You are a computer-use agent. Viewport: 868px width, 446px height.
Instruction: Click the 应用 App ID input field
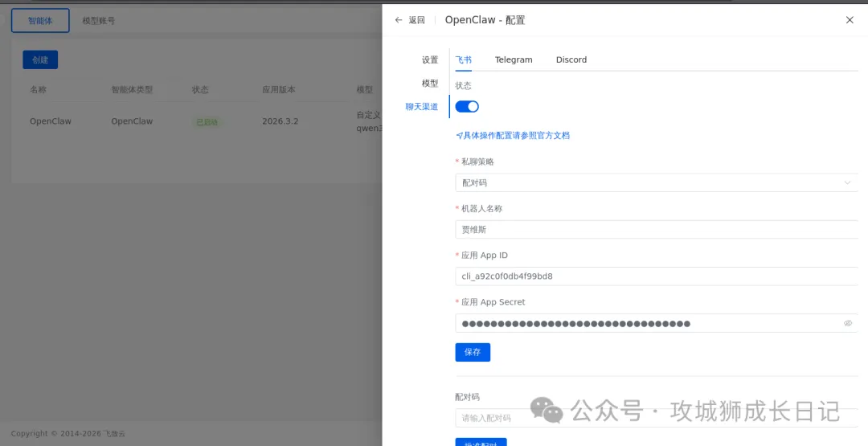point(655,276)
